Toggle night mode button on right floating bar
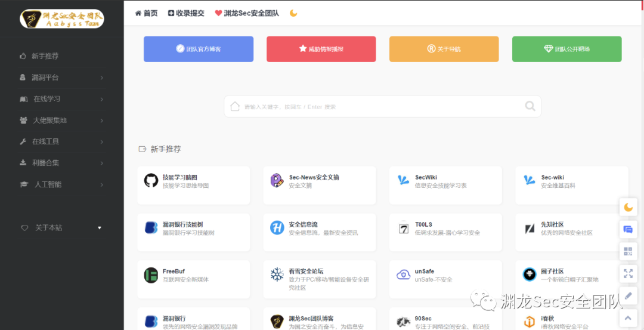 click(x=628, y=206)
